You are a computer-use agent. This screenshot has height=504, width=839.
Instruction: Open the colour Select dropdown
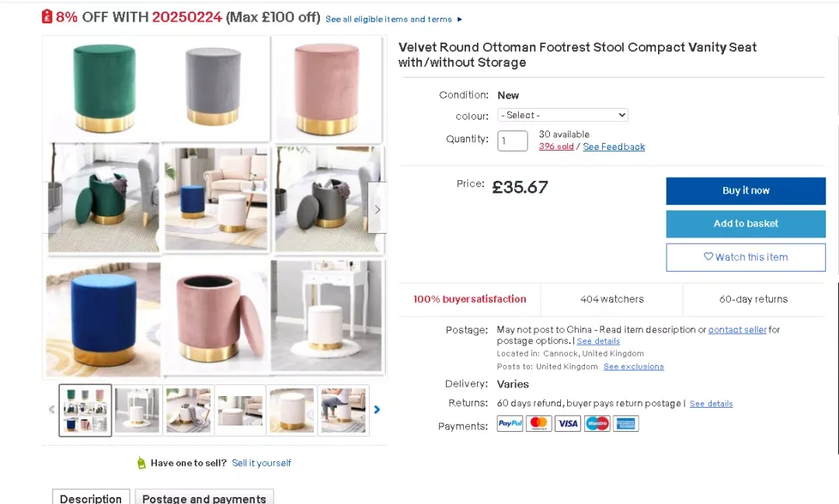[x=562, y=115]
